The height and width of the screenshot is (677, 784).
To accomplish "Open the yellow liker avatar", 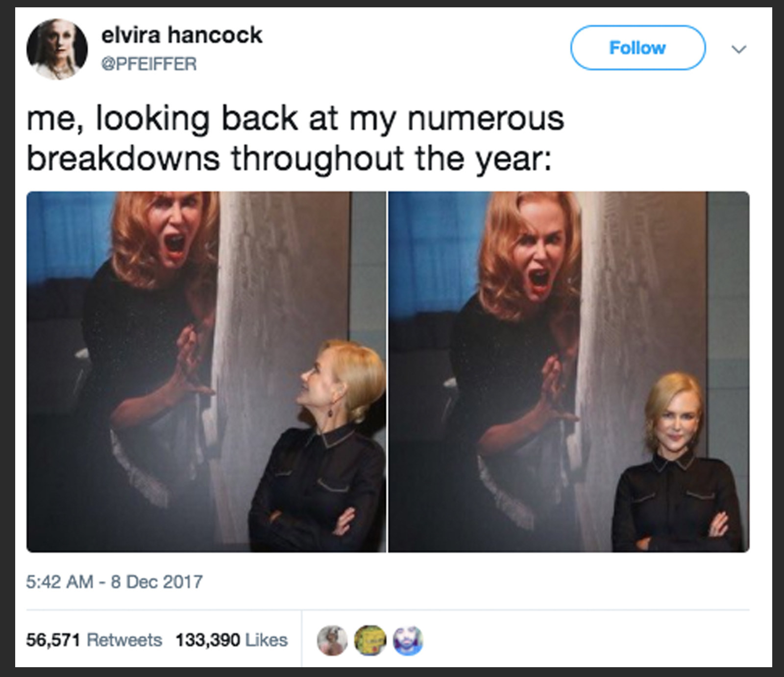I will coord(370,640).
